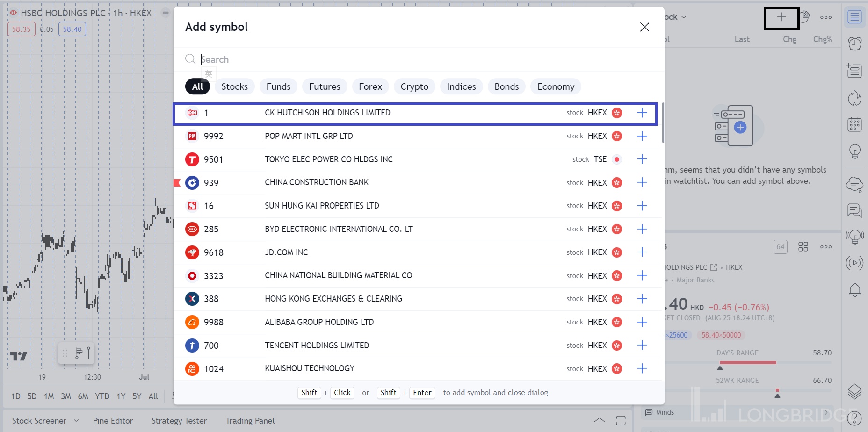The height and width of the screenshot is (432, 868).
Task: Click the symbol Search input field
Action: (421, 59)
